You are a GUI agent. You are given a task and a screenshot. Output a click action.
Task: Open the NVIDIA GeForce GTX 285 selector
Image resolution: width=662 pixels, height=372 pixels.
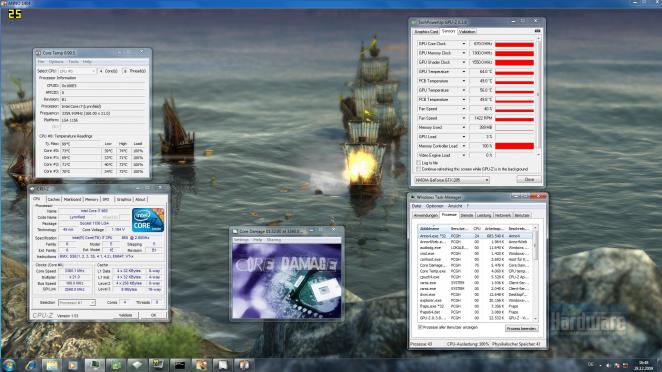pos(452,180)
